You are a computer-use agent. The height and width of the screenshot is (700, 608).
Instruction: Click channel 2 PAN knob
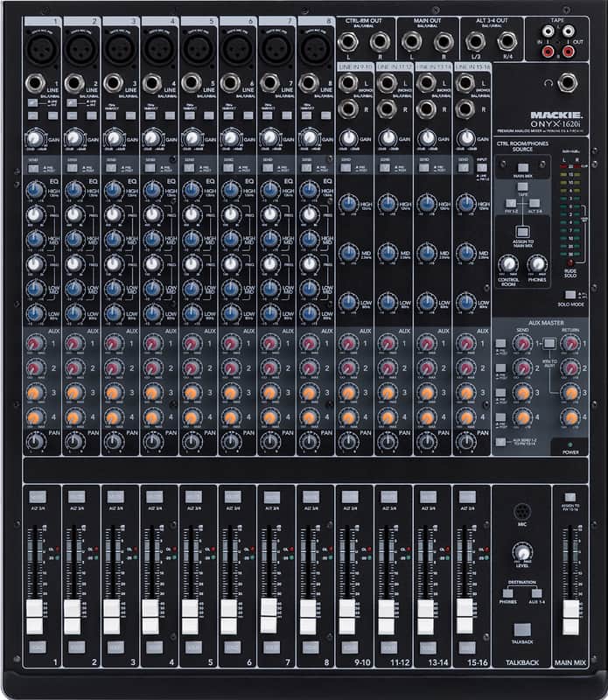click(x=74, y=442)
